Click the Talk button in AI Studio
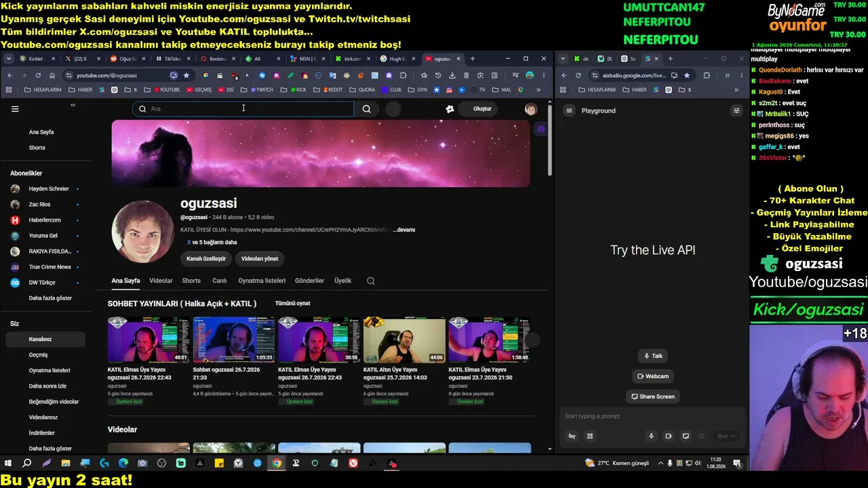 [652, 356]
